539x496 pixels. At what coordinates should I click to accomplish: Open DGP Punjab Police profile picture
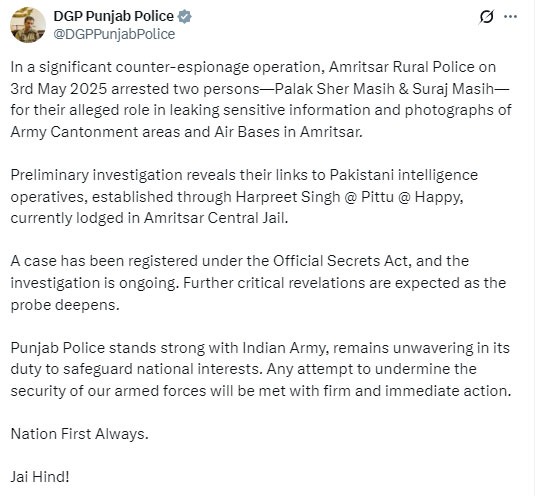pyautogui.click(x=28, y=25)
